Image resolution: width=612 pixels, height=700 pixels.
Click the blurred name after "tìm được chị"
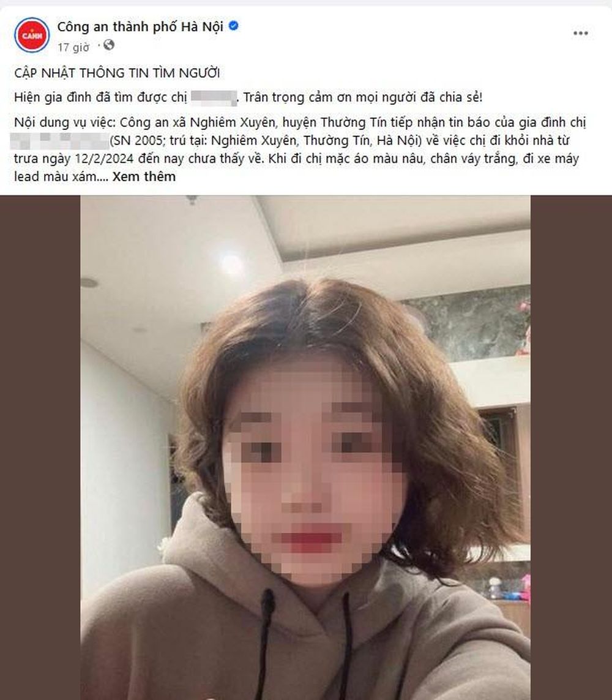tap(214, 98)
